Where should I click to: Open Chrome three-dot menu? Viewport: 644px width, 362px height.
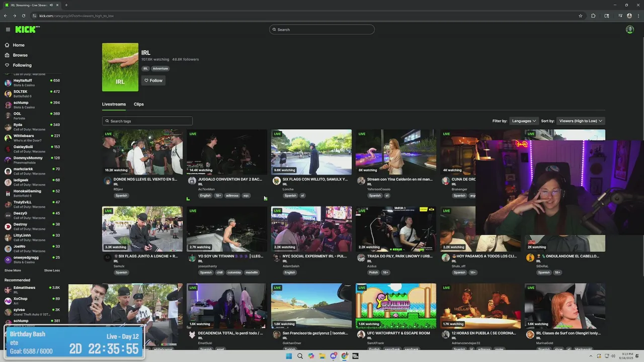click(x=638, y=16)
